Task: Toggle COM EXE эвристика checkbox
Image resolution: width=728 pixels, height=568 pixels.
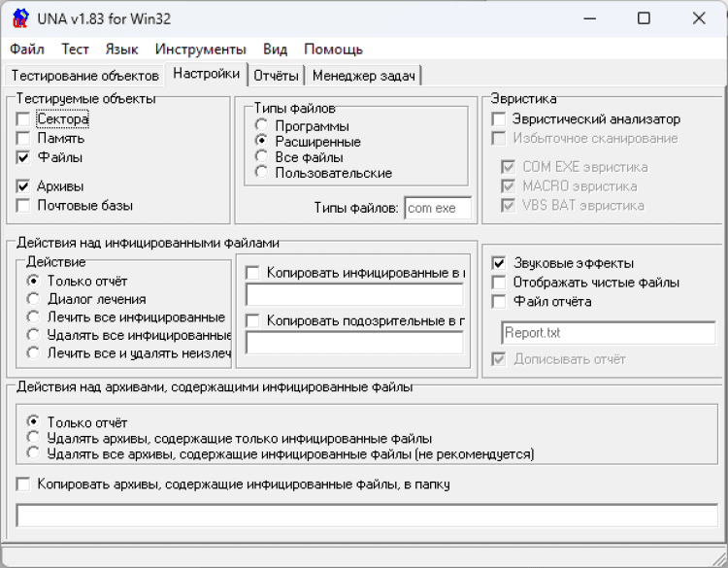Action: [x=508, y=167]
